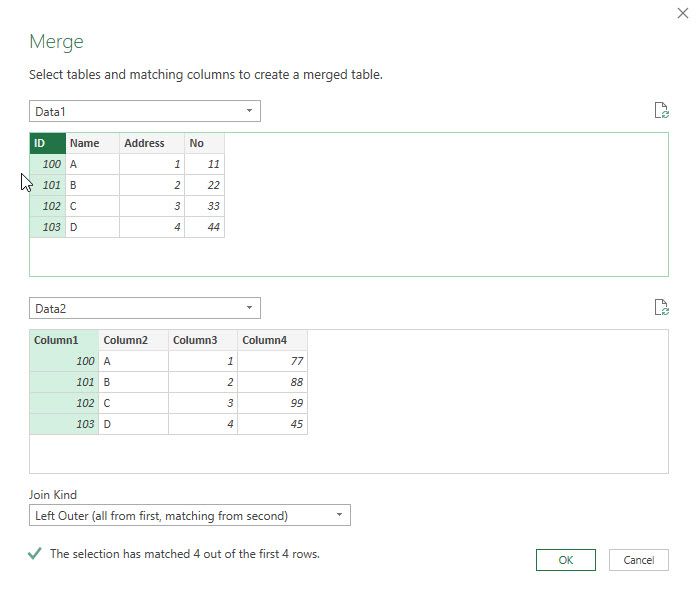Click the Column1 cell 100 in Data2
The image size is (699, 600).
pyautogui.click(x=64, y=361)
